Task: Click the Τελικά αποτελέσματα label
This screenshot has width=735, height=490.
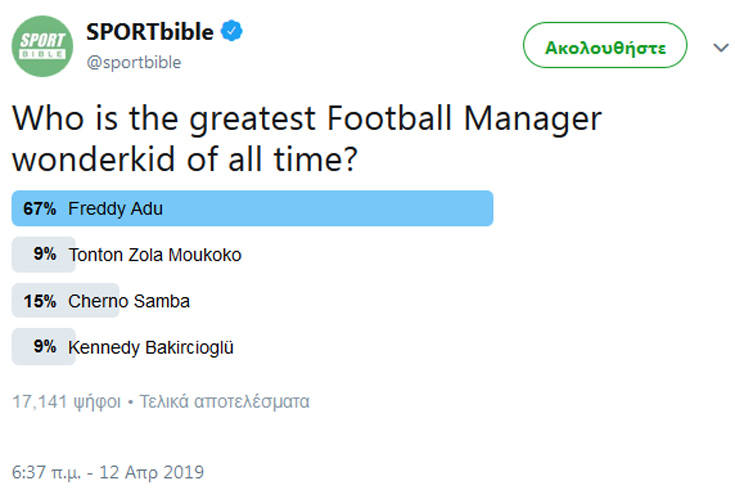Action: click(x=225, y=402)
